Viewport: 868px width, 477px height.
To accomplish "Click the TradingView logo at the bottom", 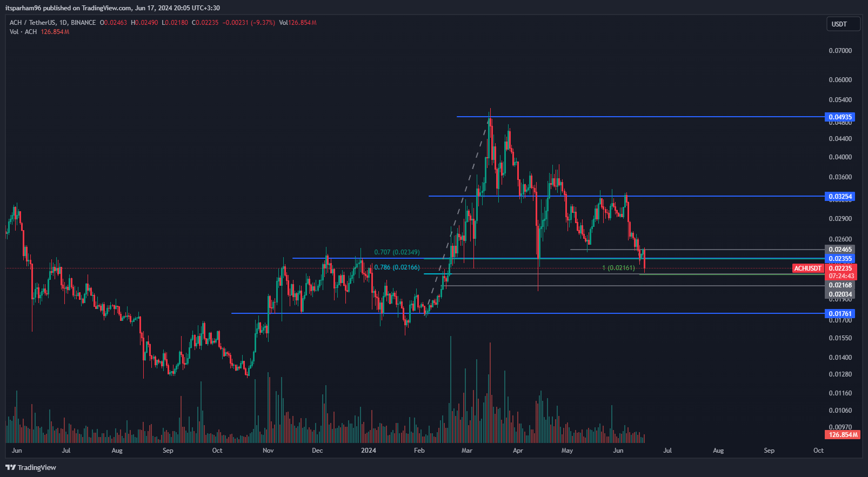I will 31,467.
